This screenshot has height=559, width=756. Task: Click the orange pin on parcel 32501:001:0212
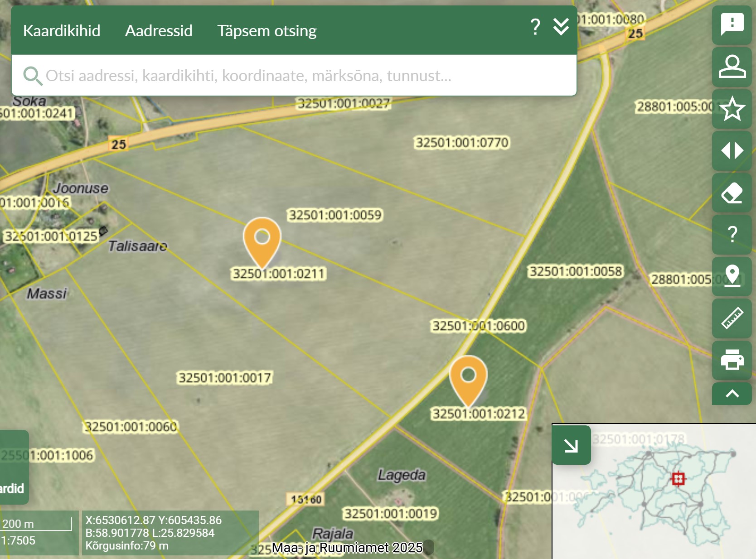pos(468,377)
